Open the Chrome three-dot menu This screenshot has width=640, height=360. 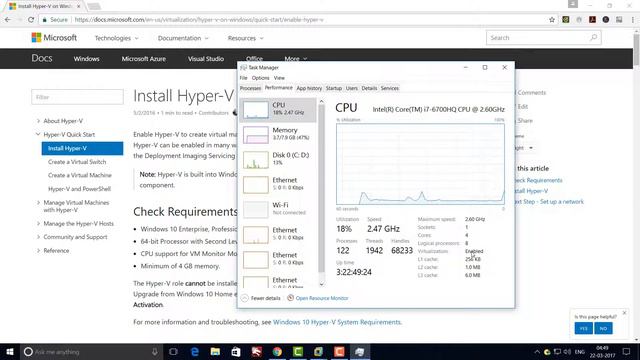pos(633,20)
